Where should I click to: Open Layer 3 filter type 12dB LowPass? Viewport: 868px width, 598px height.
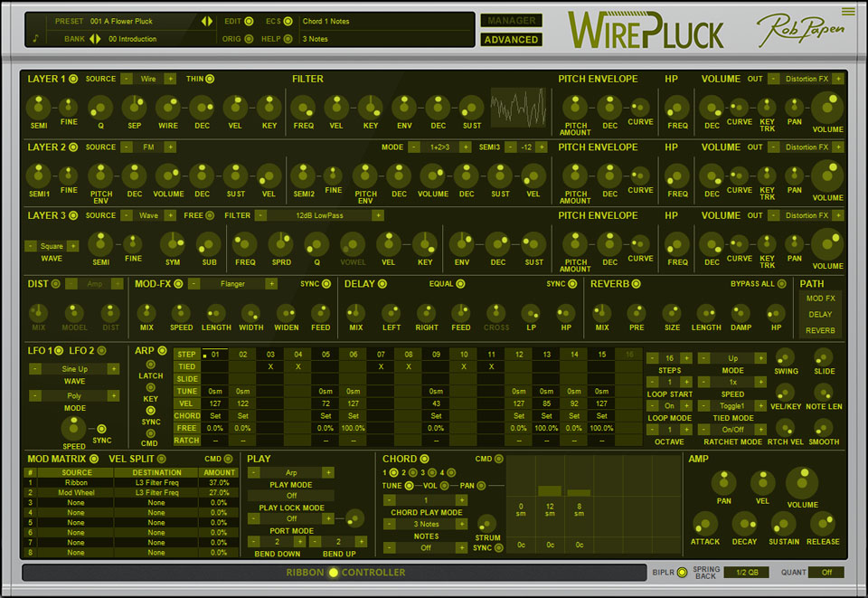tap(319, 215)
